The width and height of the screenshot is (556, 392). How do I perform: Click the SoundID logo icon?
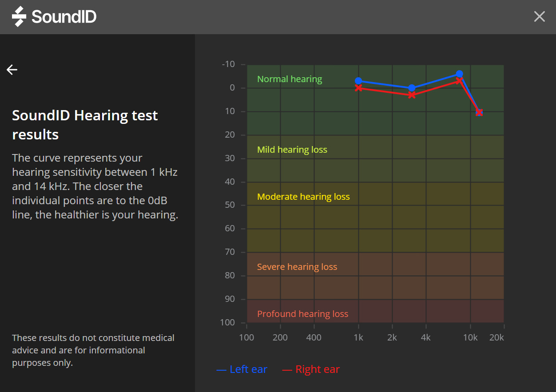coord(19,17)
